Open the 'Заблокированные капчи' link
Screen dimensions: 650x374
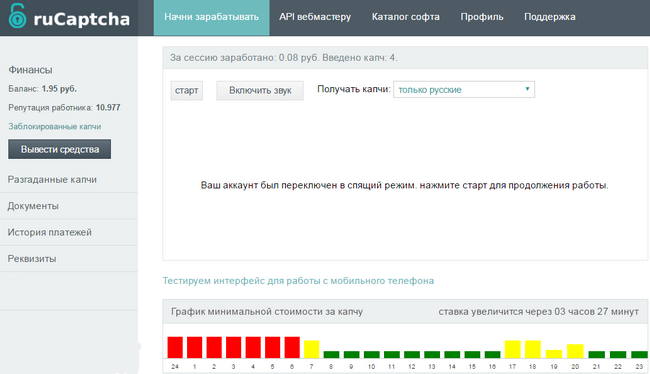point(55,126)
